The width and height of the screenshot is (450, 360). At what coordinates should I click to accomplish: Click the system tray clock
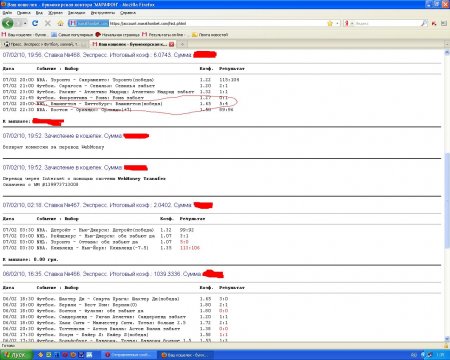click(x=441, y=355)
